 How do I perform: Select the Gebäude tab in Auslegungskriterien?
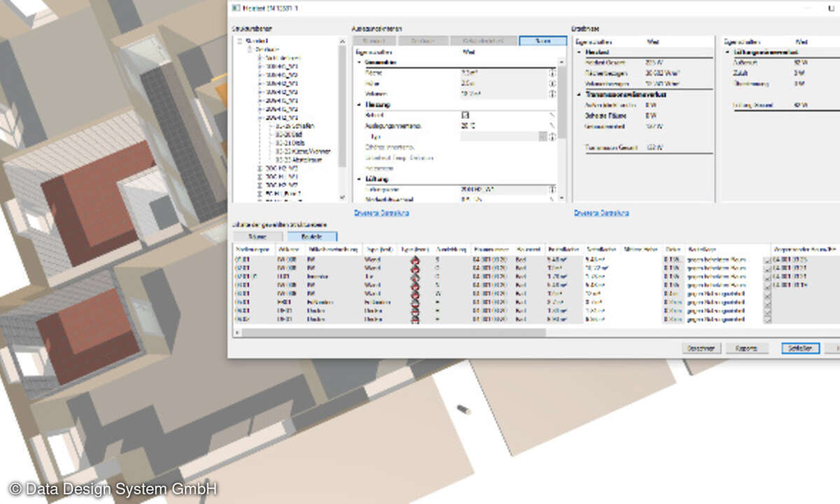pyautogui.click(x=424, y=41)
